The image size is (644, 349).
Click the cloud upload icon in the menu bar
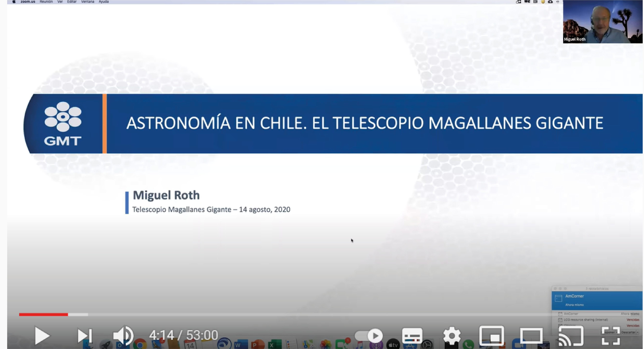click(x=550, y=2)
